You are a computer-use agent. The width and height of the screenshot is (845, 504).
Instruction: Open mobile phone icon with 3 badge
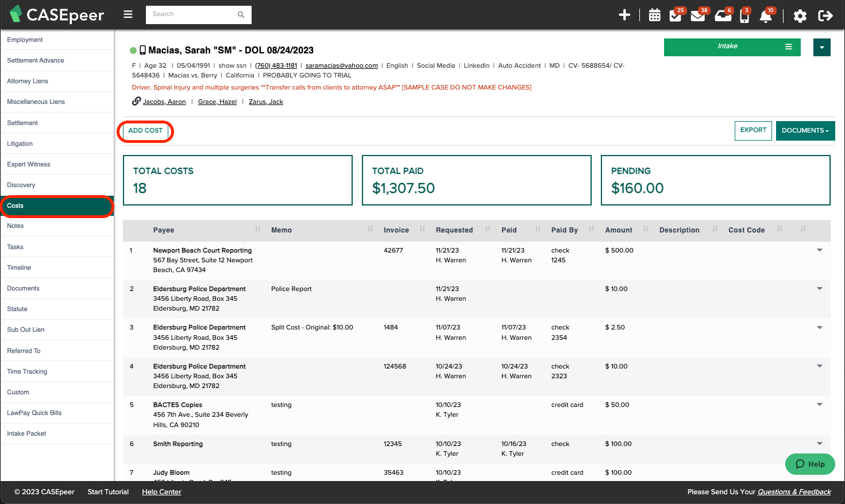coord(744,15)
